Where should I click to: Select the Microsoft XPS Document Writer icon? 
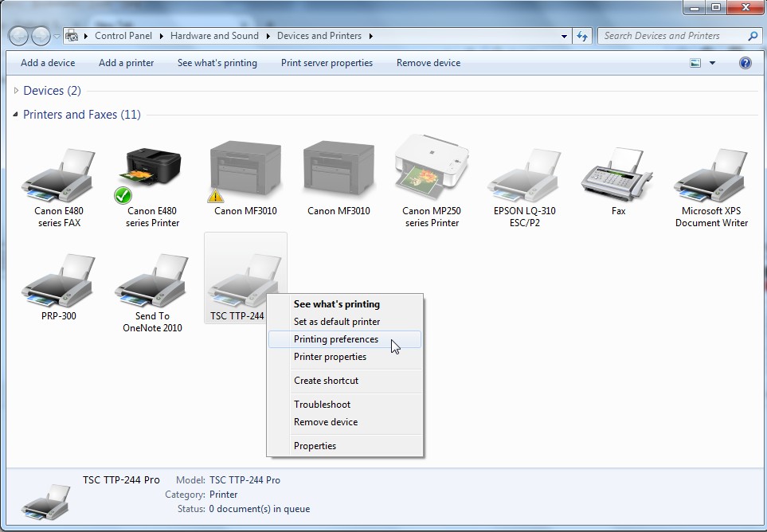[x=711, y=175]
